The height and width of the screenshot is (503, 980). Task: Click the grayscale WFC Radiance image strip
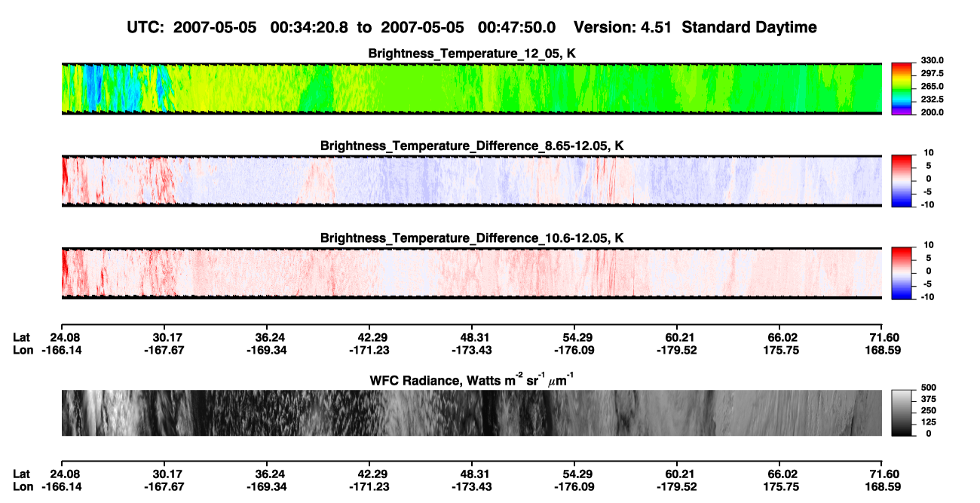click(472, 413)
